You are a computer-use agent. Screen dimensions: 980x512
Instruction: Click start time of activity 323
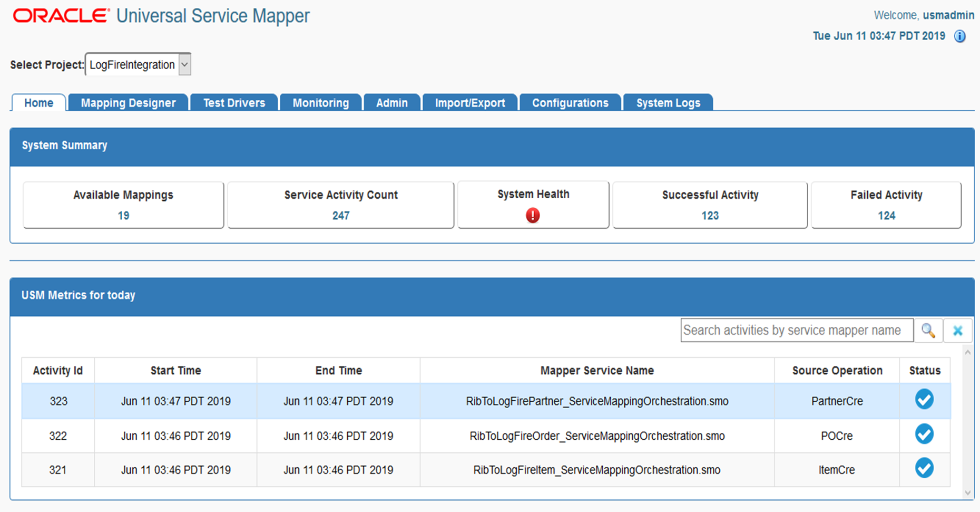tap(176, 401)
